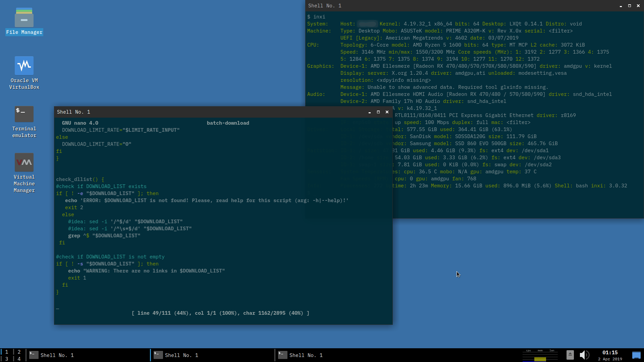The height and width of the screenshot is (362, 644).
Task: Switch to workspace 2 in the pager
Action: [19, 352]
